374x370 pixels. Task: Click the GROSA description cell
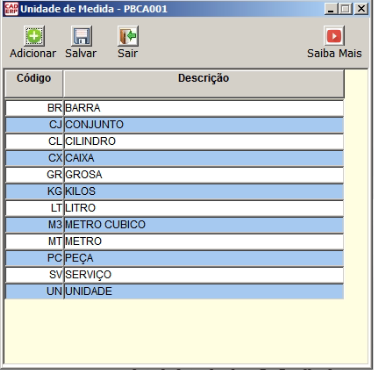[204, 175]
